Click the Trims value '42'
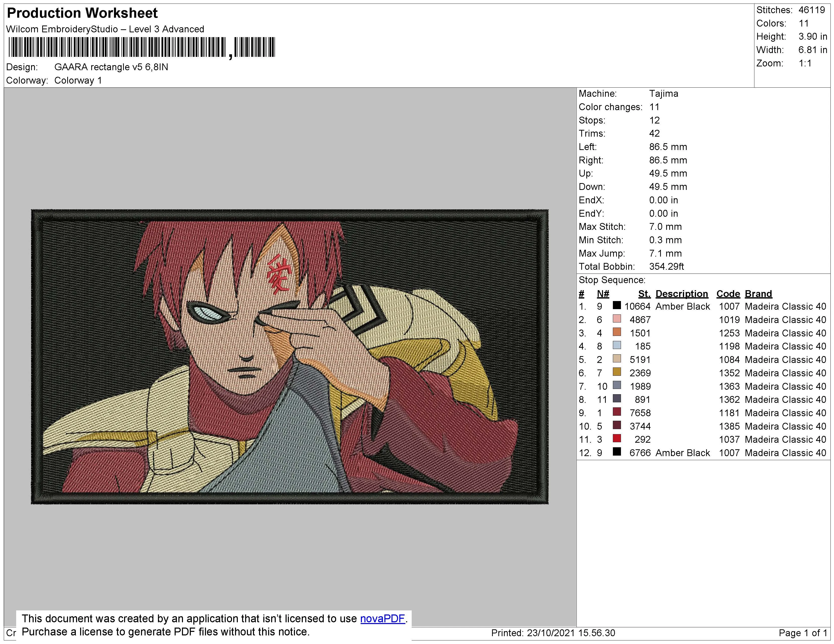834x644 pixels. (654, 134)
